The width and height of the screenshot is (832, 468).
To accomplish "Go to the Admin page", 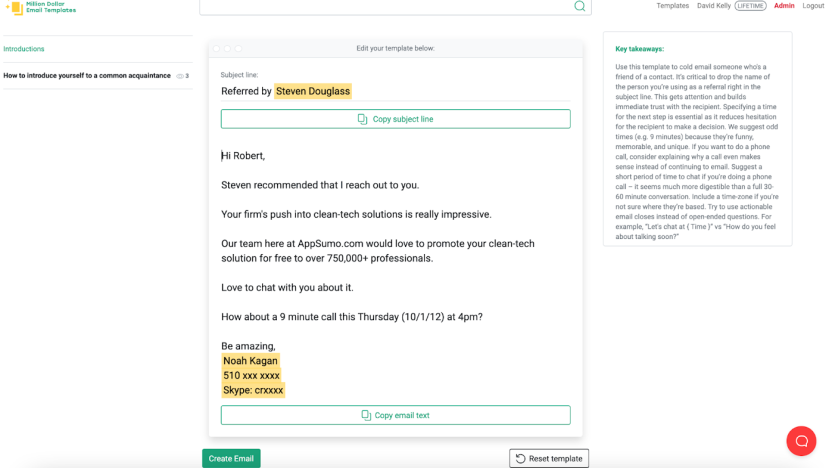I will 784,6.
